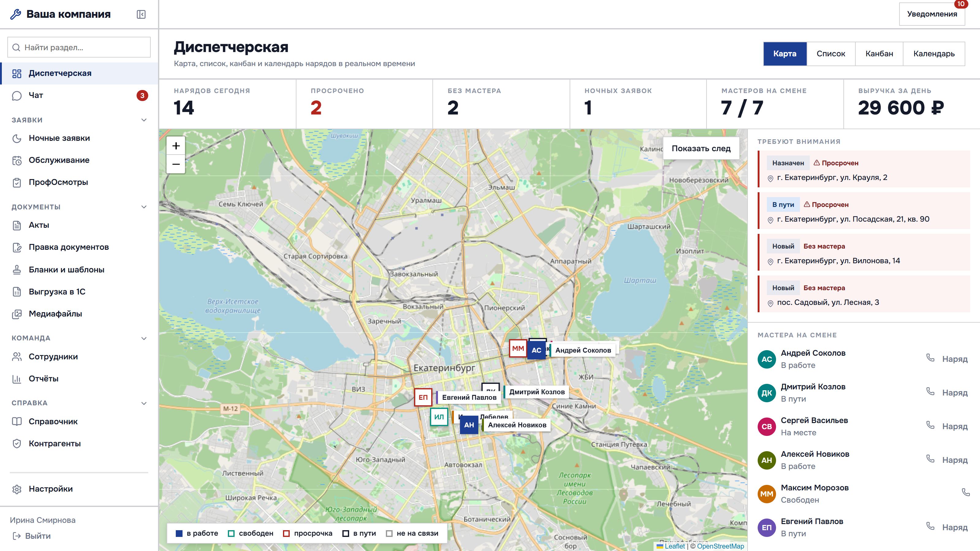Open Контрагенты section
980x551 pixels.
(79, 444)
